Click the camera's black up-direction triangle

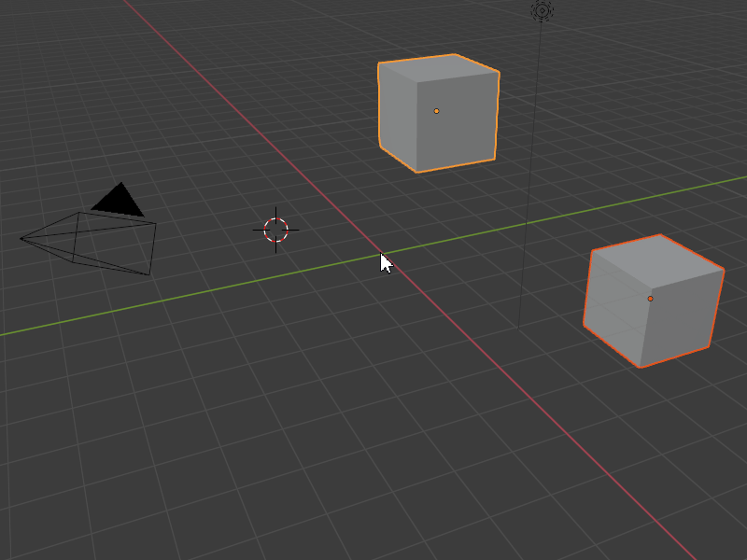coord(119,201)
